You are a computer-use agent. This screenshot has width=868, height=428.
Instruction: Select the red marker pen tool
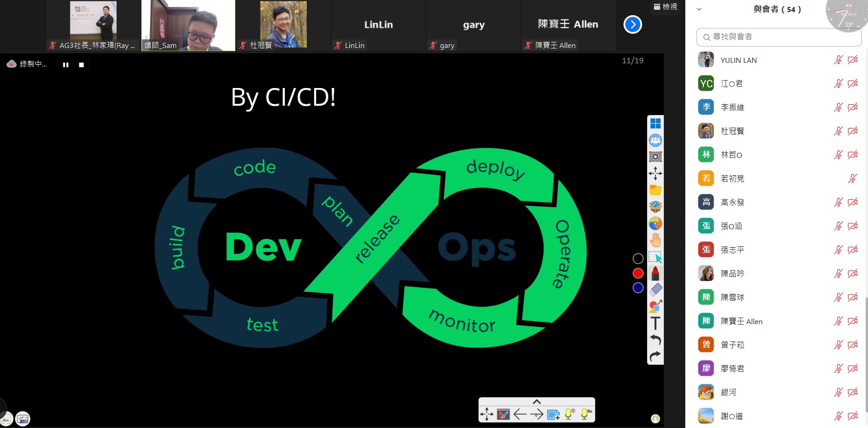click(x=655, y=273)
